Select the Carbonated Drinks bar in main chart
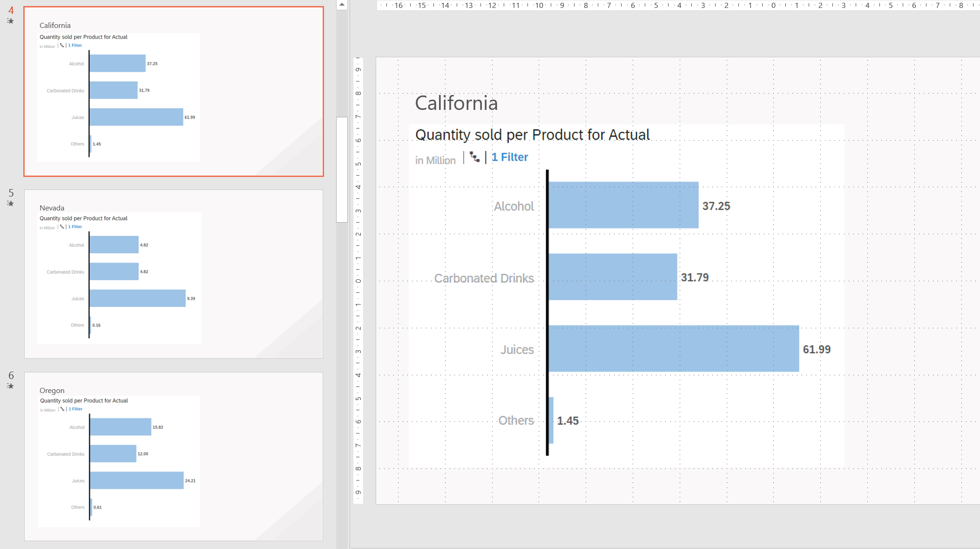This screenshot has width=980, height=549. pyautogui.click(x=613, y=277)
